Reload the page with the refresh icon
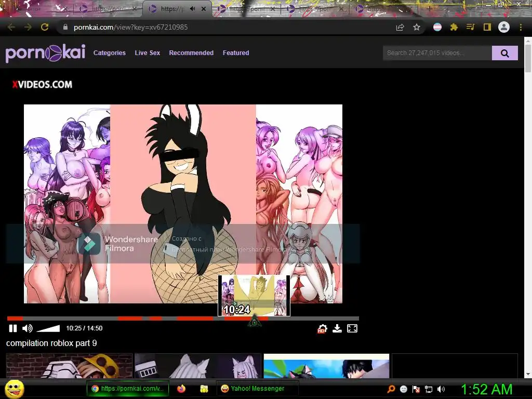Viewport: 532px width, 399px height. point(45,27)
